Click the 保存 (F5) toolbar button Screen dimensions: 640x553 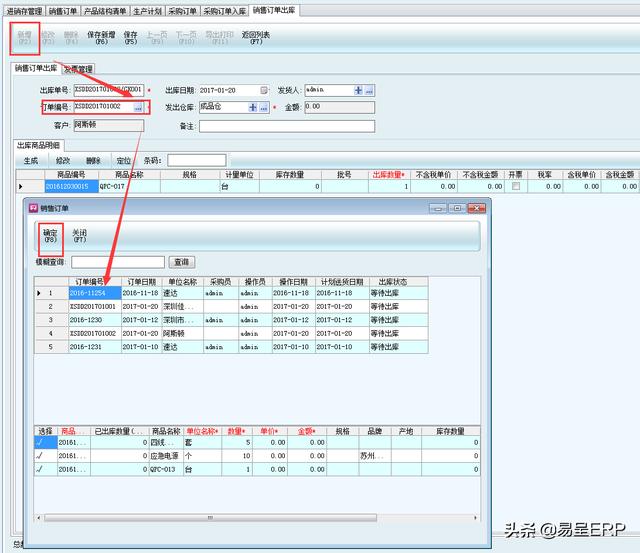(x=130, y=37)
